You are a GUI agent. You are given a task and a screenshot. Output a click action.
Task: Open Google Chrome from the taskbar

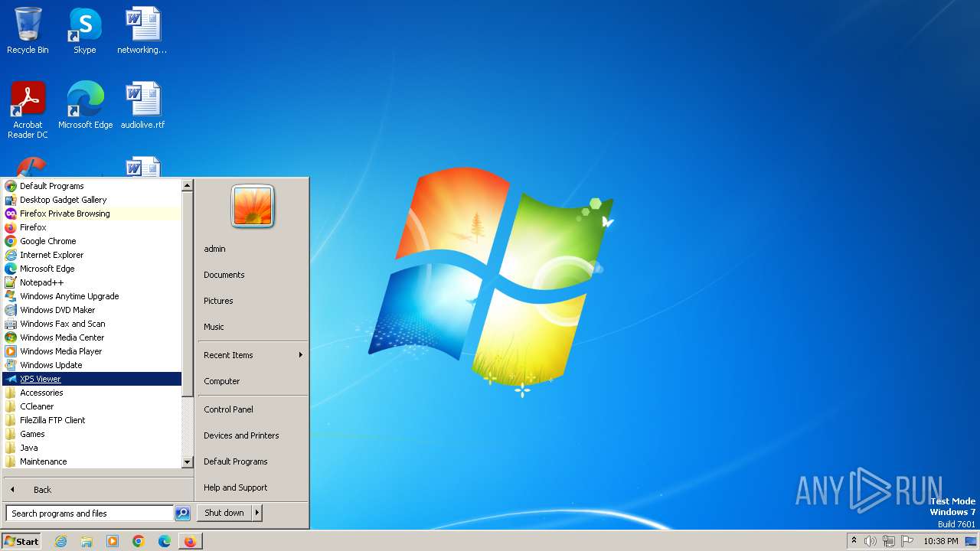(139, 541)
